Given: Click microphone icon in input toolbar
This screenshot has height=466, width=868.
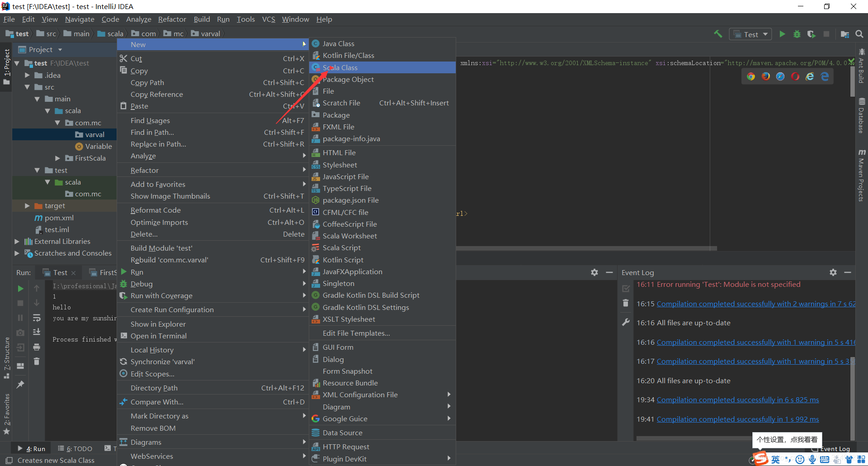Looking at the screenshot, I should [x=812, y=459].
